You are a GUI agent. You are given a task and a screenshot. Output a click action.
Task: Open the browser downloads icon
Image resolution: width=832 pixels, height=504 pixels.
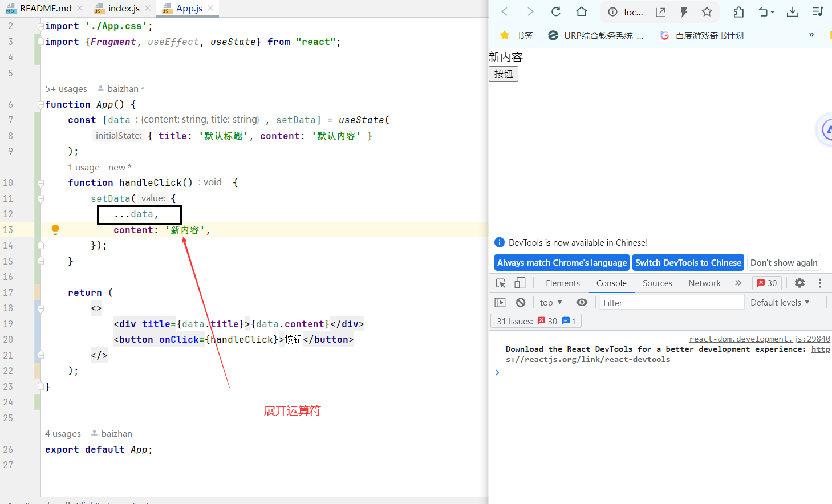click(793, 12)
